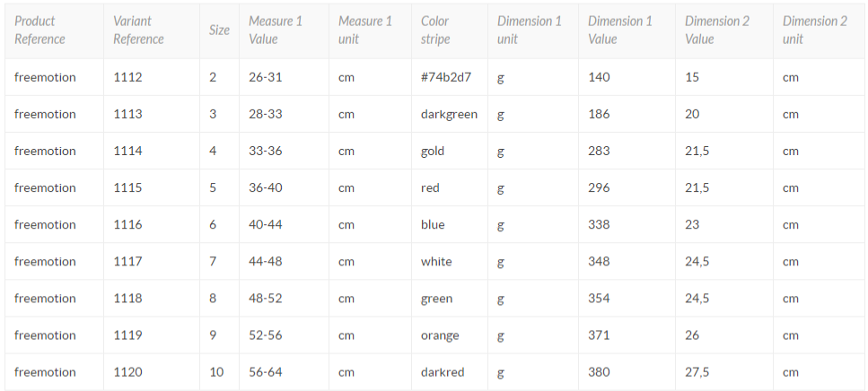Click the Color stripe column header
This screenshot has height=391, width=868.
[435, 30]
